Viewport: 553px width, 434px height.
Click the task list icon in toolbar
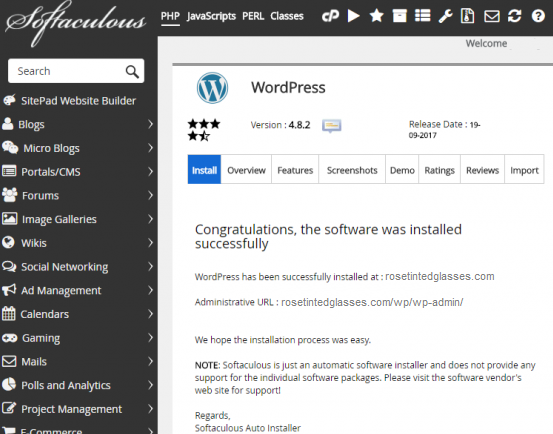tap(423, 16)
